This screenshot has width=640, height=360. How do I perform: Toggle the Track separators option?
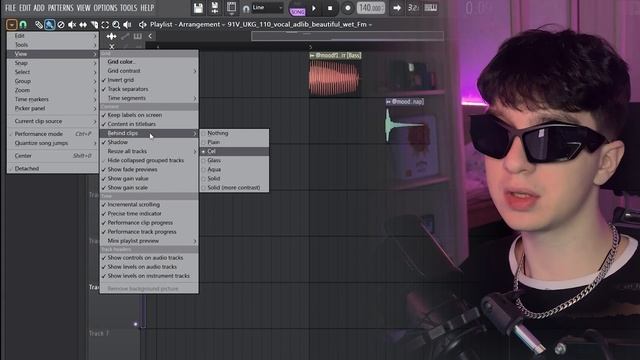coord(149,89)
